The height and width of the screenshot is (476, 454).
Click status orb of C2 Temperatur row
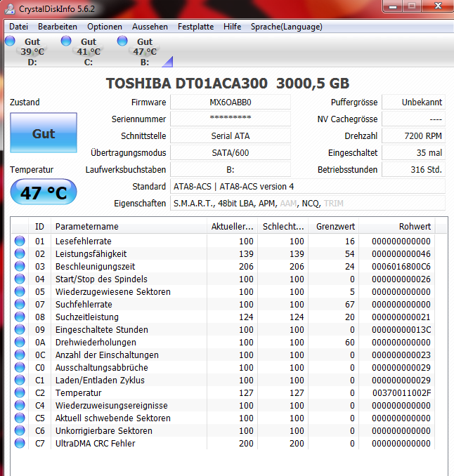tap(20, 392)
